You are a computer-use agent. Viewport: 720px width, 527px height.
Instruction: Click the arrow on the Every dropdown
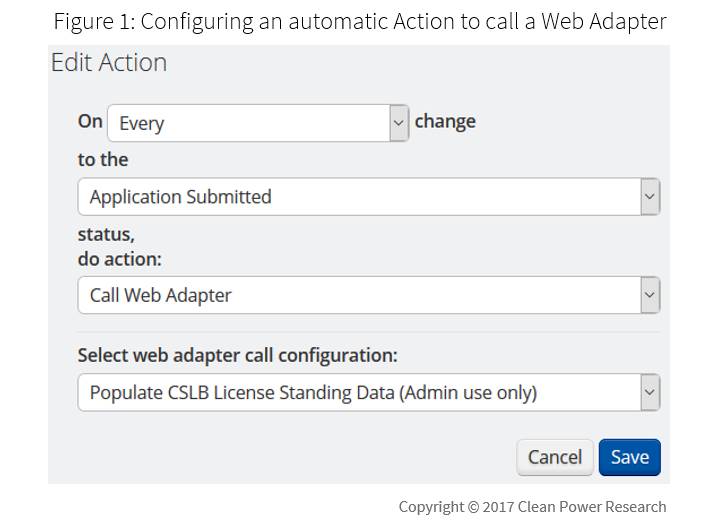pos(399,123)
